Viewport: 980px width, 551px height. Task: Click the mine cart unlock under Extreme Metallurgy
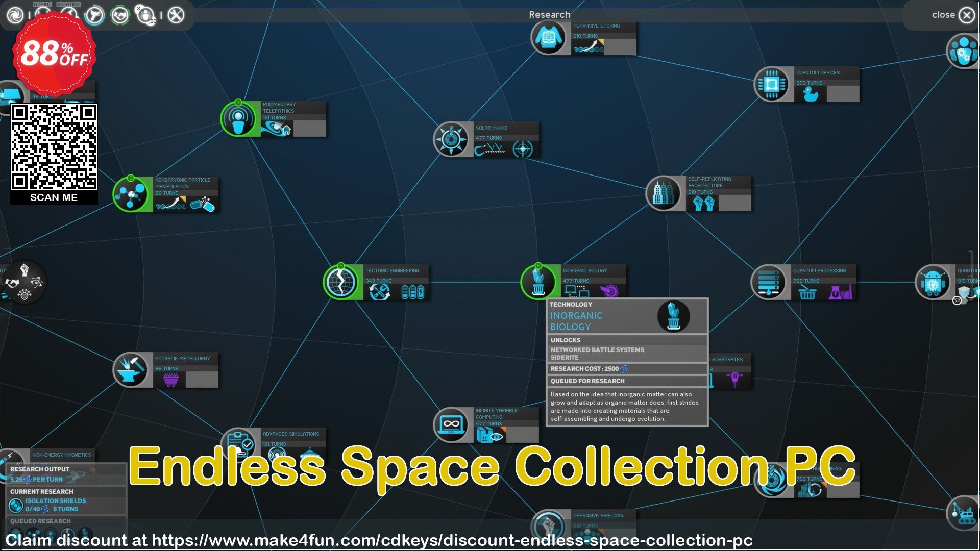(x=170, y=380)
